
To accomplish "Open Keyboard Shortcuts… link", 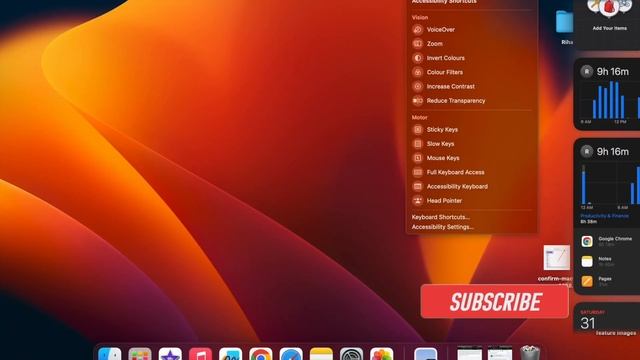I will coord(440,217).
